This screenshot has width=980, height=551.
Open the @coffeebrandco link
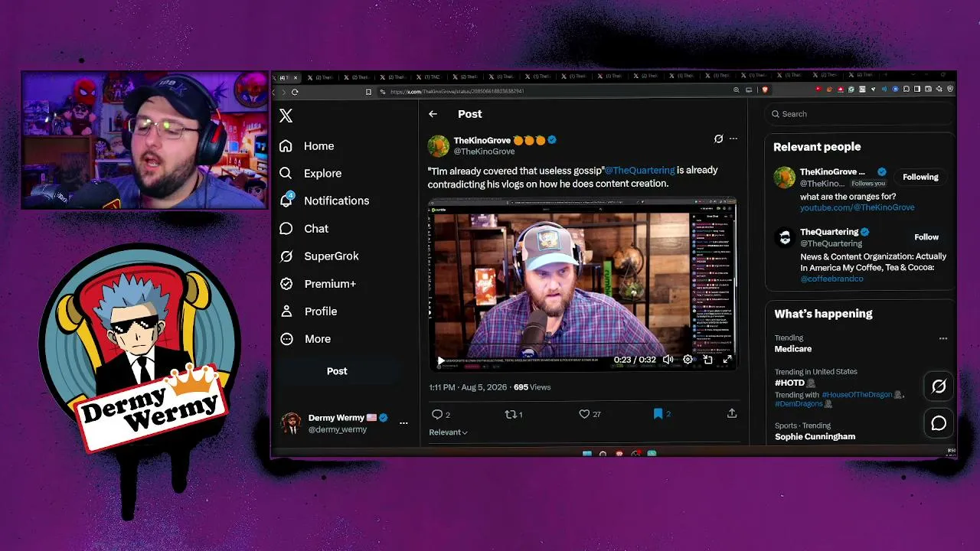coord(831,279)
